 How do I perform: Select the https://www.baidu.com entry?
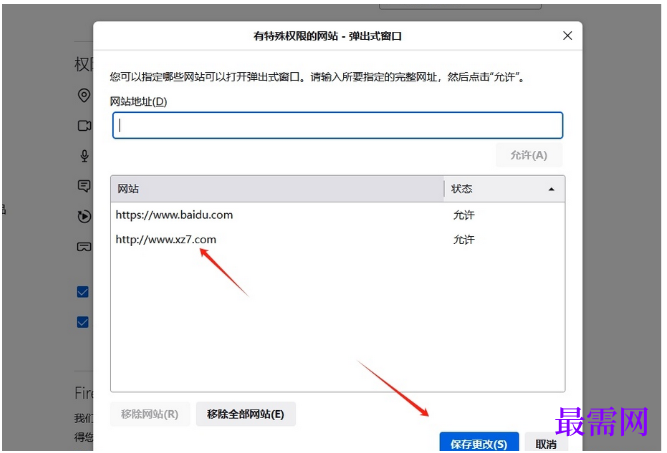point(338,215)
